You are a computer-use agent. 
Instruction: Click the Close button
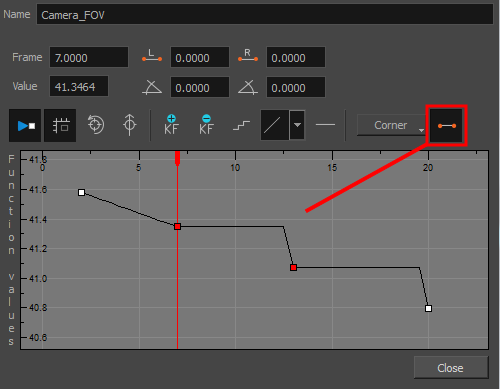(x=451, y=368)
